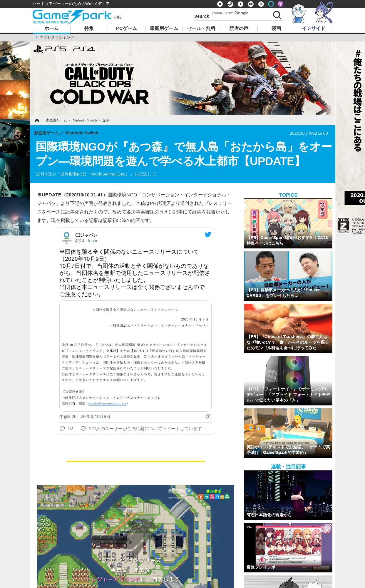
Task: Open the ホーム navigation tab
Action: pos(51,29)
